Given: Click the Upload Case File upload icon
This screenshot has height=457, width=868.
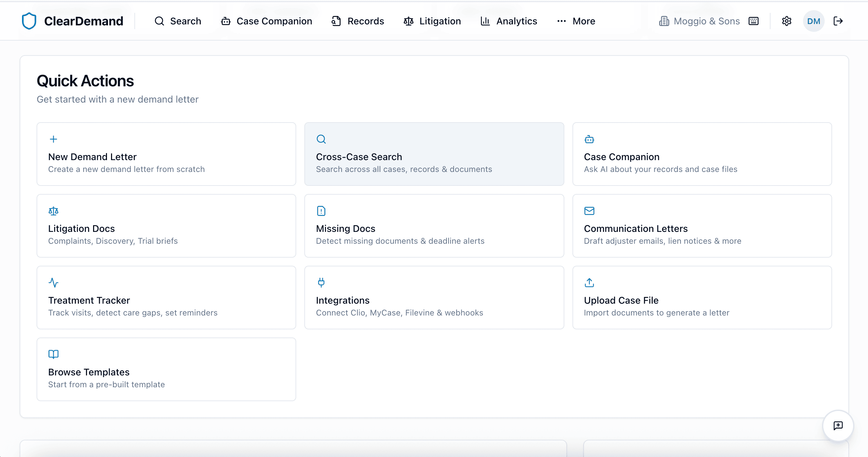Looking at the screenshot, I should coord(589,282).
